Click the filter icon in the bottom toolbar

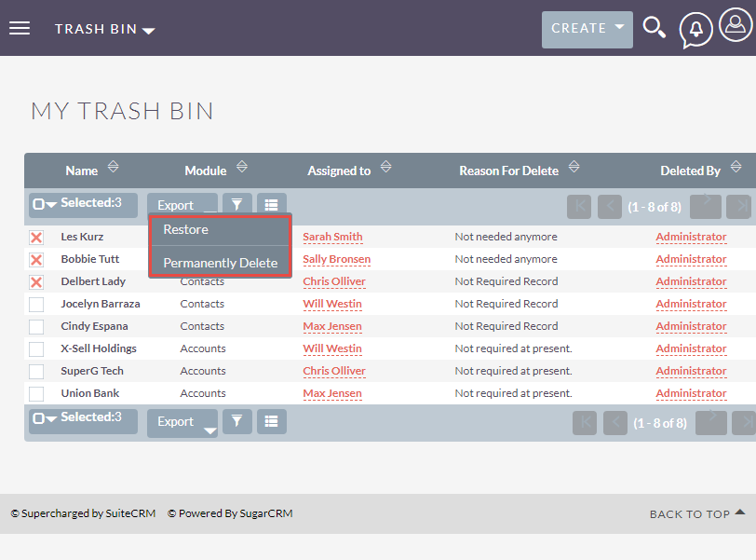pos(237,421)
